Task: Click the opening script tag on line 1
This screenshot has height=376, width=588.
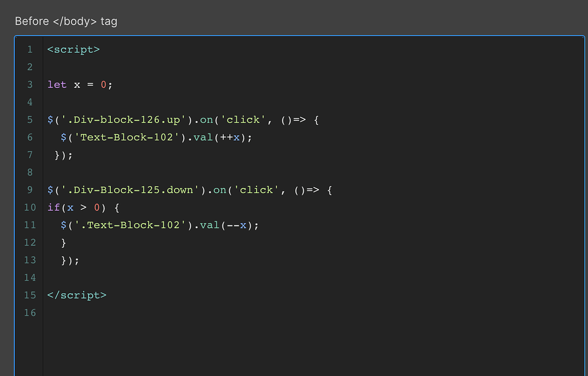Action: click(x=73, y=49)
